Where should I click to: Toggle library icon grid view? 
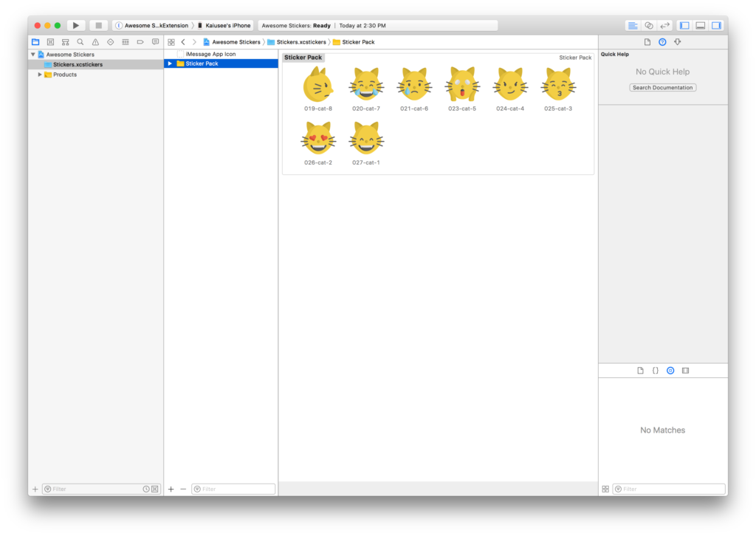tap(605, 489)
